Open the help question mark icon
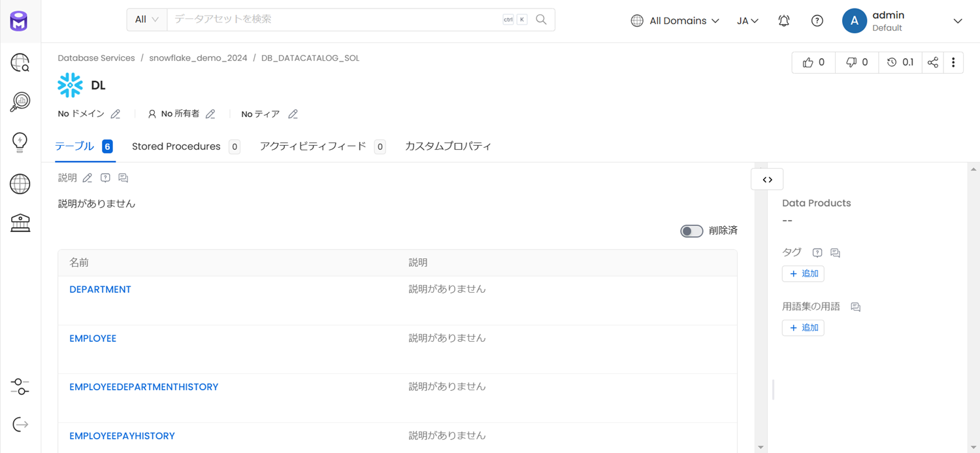Image resolution: width=980 pixels, height=453 pixels. 817,21
